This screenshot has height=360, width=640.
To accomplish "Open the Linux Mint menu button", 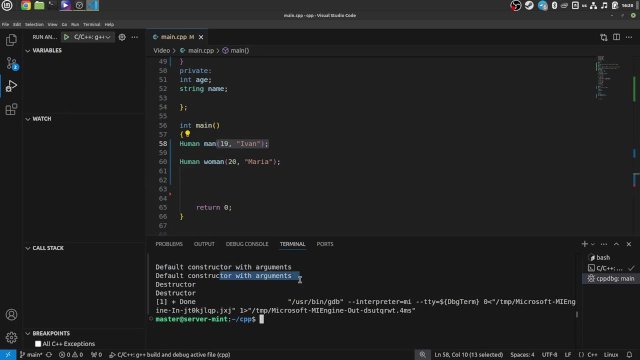I will point(7,5).
